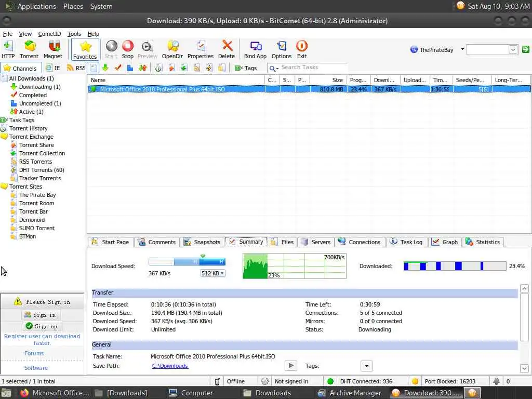Open the Forums link
Viewport: 532px width, 399px height.
coord(34,353)
